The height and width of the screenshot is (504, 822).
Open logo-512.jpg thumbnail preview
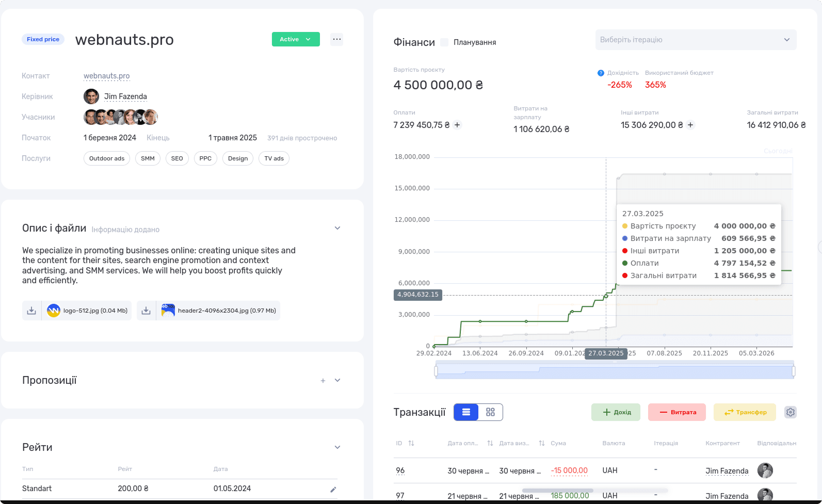tap(54, 311)
